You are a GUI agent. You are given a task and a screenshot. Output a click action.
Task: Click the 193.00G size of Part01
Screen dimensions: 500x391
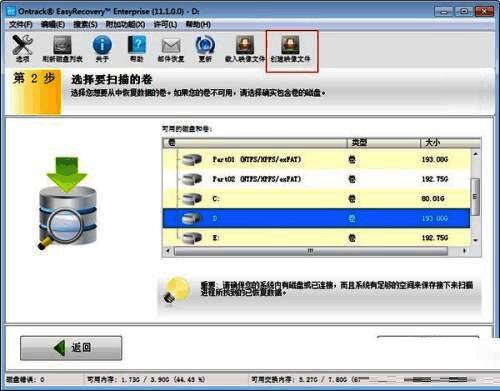click(435, 160)
